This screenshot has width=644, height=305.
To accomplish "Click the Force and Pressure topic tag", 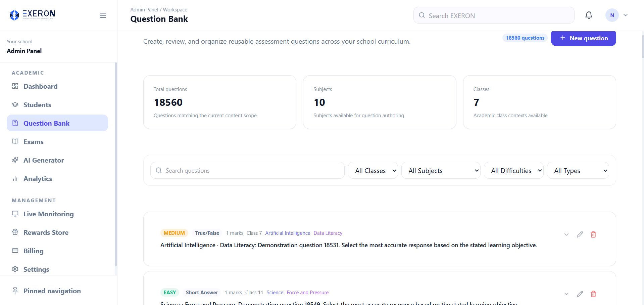I will [x=307, y=293].
